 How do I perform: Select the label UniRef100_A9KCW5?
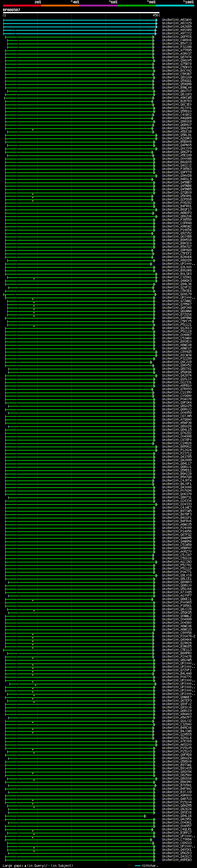pyautogui.click(x=176, y=98)
